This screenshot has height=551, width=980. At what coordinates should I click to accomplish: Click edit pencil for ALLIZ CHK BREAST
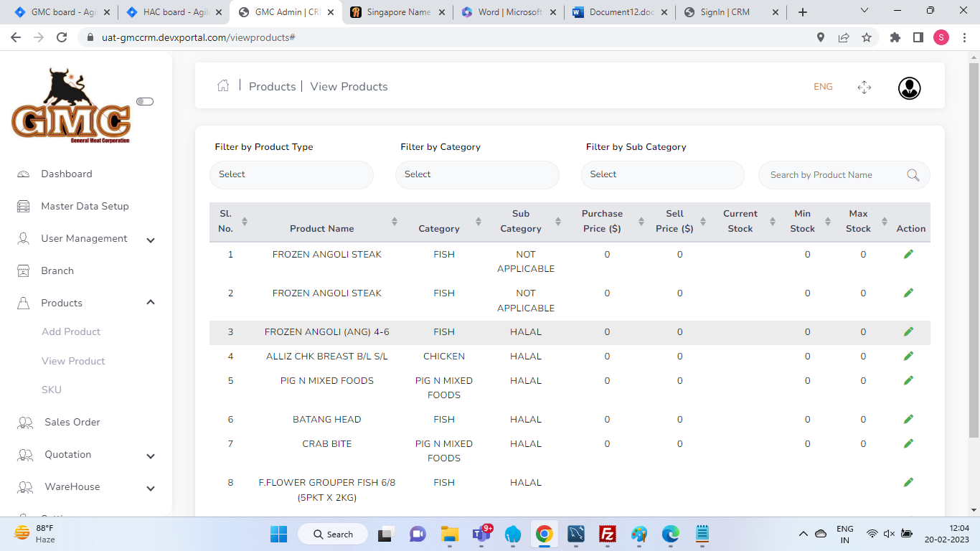(908, 356)
